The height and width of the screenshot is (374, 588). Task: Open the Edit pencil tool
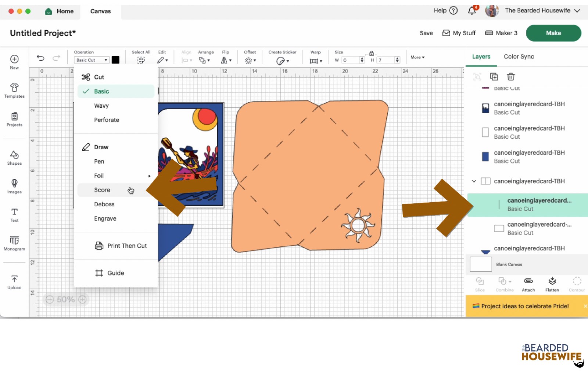click(x=162, y=60)
